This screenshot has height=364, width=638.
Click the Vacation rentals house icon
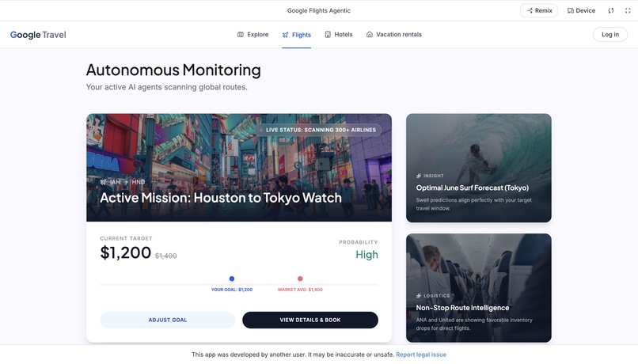click(x=370, y=35)
